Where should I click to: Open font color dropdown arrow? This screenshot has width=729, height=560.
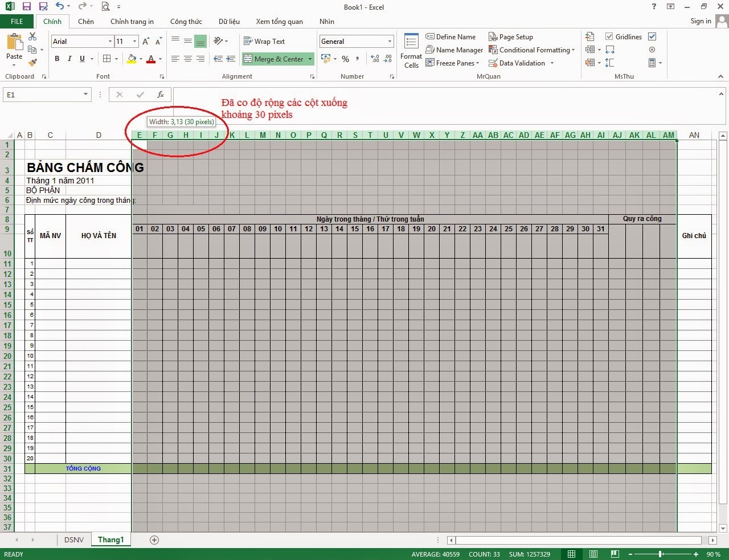160,59
